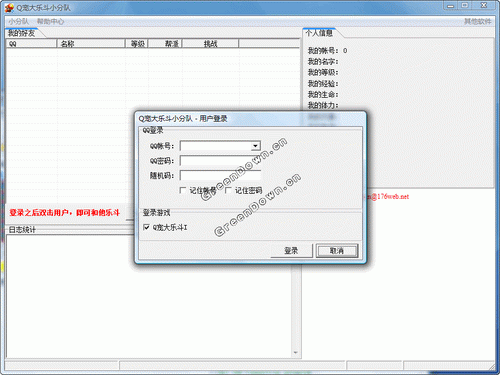This screenshot has height=375, width=500.
Task: Enable the 记住密码 checkbox
Action: 228,190
